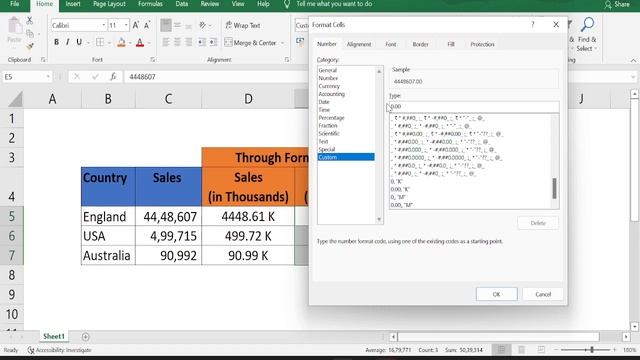Screen dimensions: 640x360
Task: Toggle Italic formatting in the ribbon
Action: click(x=67, y=42)
